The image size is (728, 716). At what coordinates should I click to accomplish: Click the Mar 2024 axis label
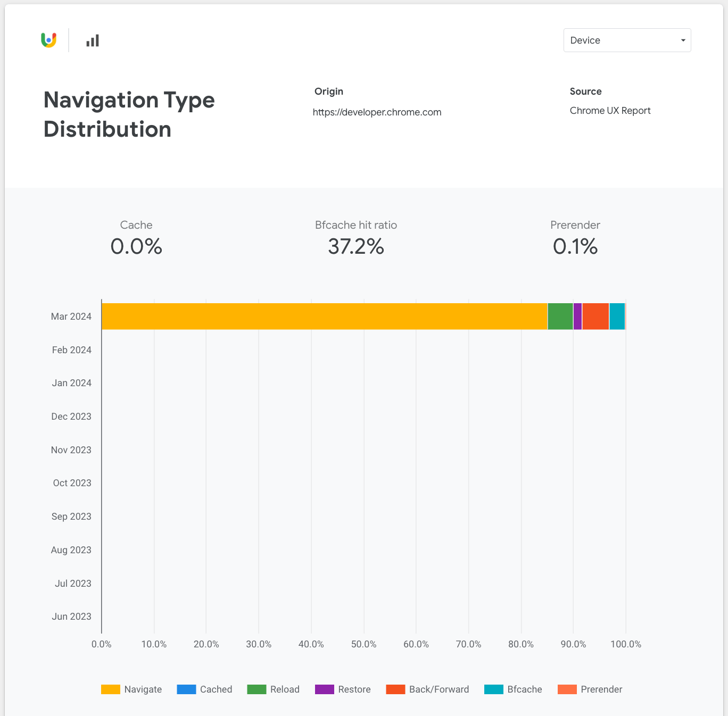tap(71, 316)
